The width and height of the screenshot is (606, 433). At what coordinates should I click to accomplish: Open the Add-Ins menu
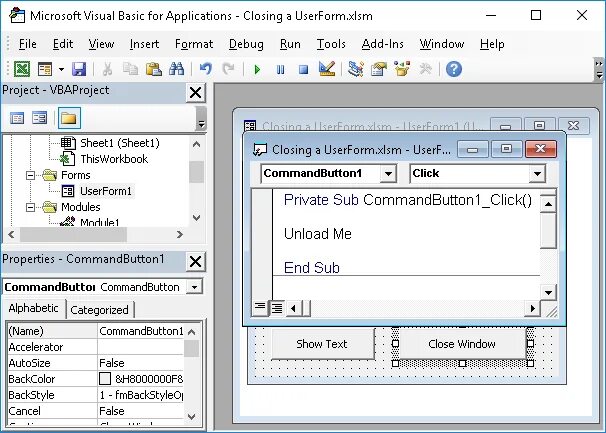(x=383, y=44)
